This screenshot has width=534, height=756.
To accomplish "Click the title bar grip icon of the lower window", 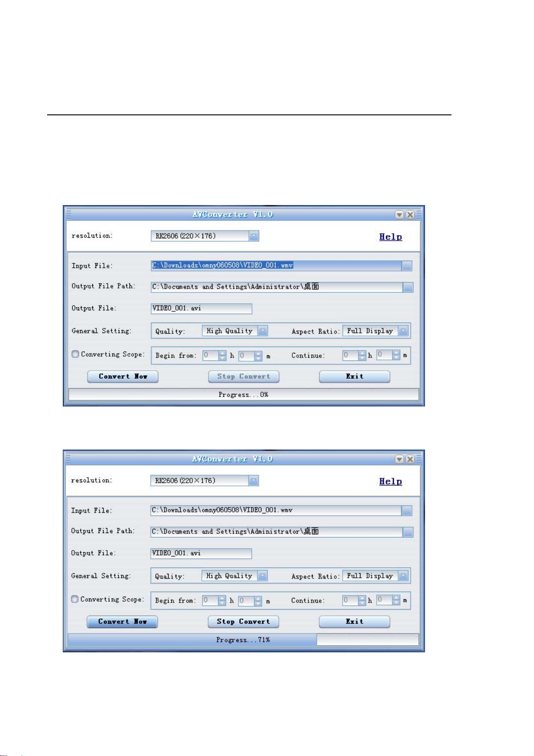I will (x=69, y=459).
